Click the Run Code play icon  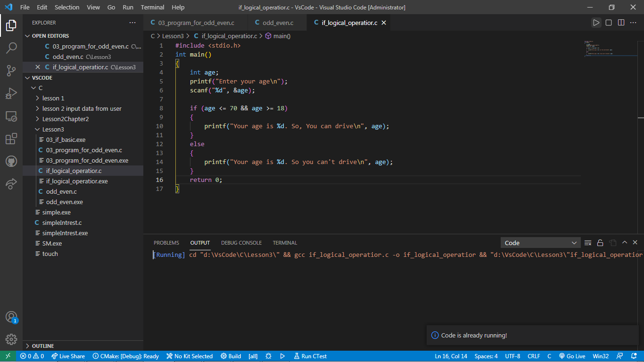click(596, 22)
